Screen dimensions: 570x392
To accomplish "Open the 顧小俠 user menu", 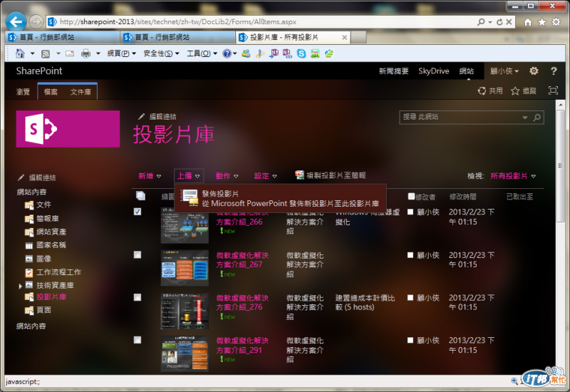I will pos(504,71).
